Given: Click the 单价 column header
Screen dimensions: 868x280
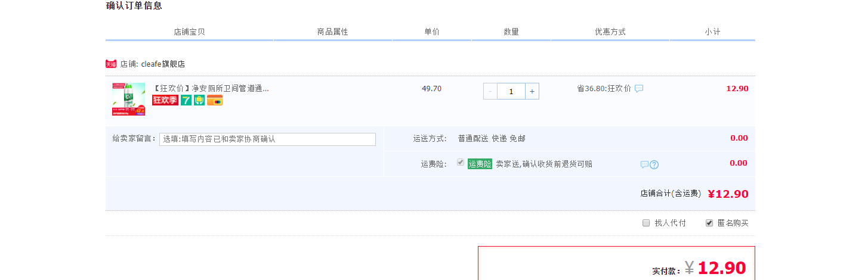Looking at the screenshot, I should 432,32.
